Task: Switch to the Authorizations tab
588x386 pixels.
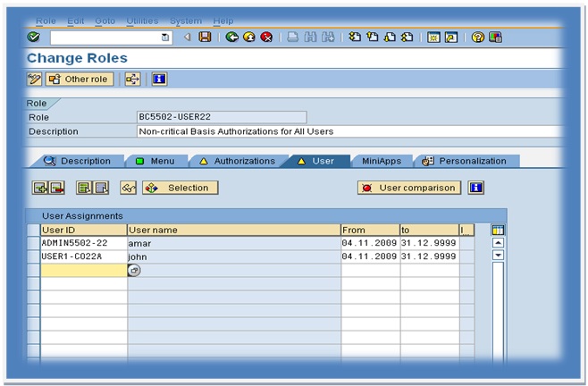Action: click(238, 162)
